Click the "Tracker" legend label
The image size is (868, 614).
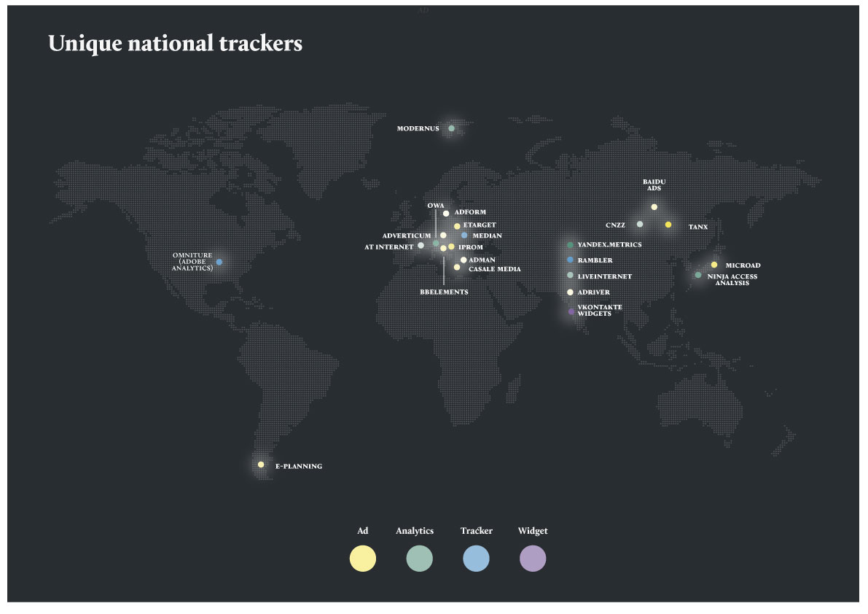pos(477,531)
